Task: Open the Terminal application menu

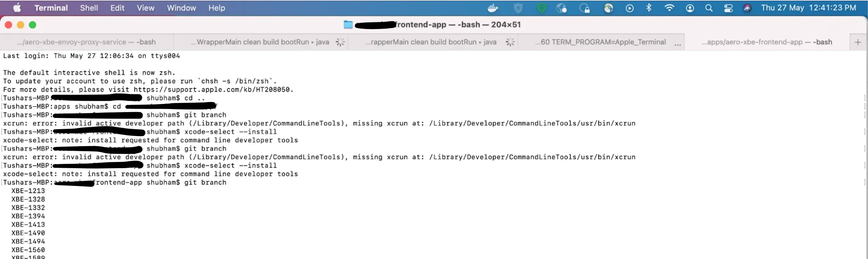Action: click(51, 8)
